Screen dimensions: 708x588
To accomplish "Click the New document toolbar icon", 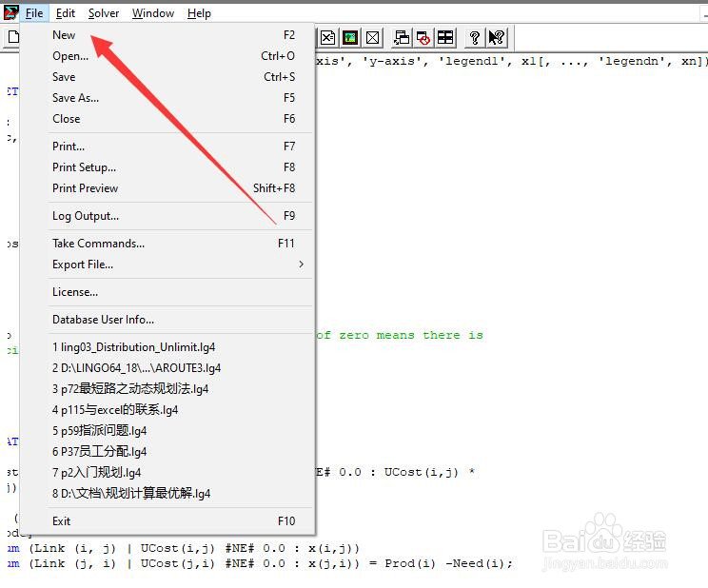I will (x=13, y=37).
